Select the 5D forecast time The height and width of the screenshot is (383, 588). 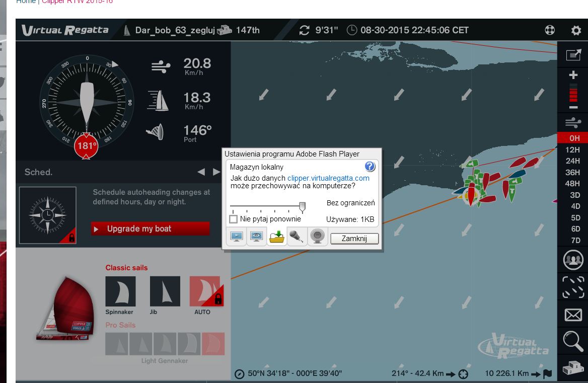click(575, 218)
